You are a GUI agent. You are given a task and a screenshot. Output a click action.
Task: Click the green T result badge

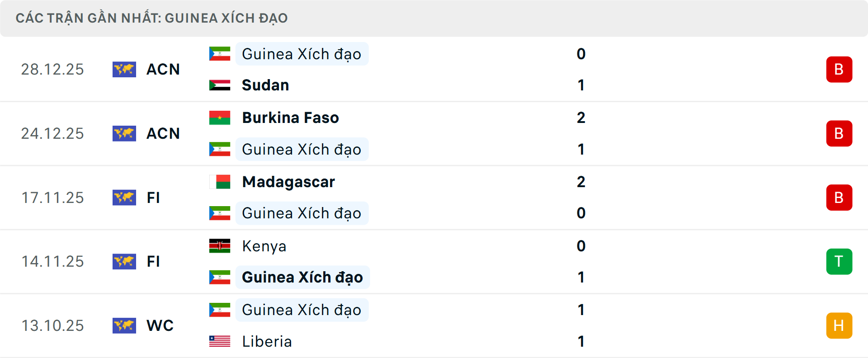point(839,261)
